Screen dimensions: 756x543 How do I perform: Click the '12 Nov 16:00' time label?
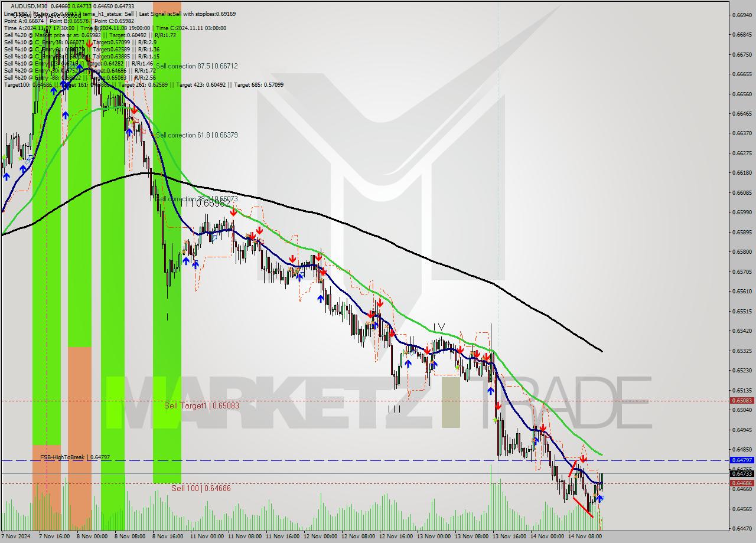(x=396, y=537)
